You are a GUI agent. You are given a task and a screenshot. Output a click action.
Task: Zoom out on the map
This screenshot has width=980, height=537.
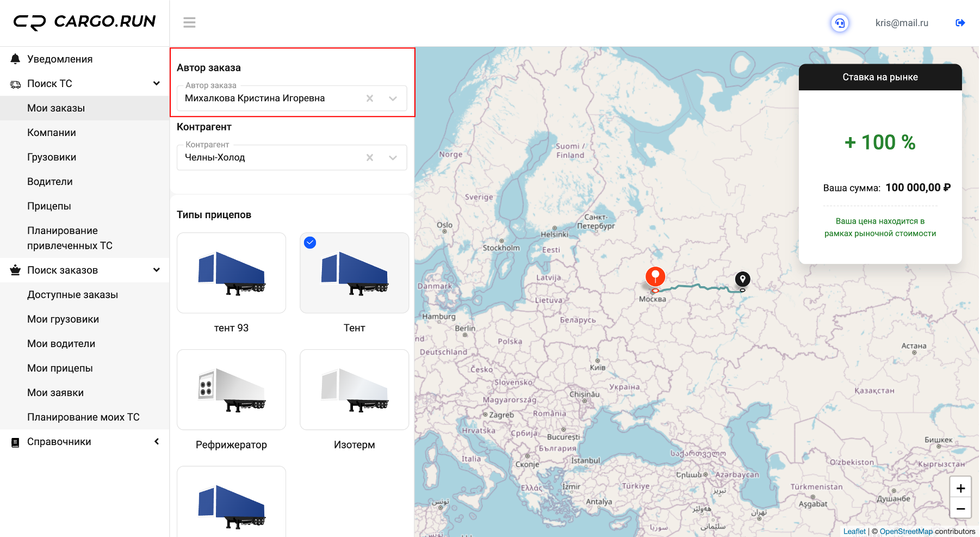[x=960, y=509]
